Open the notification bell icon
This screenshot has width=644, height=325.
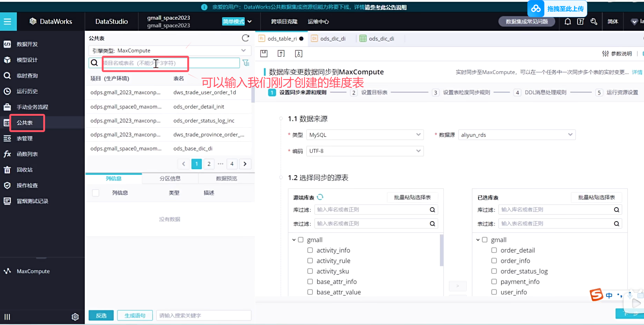click(568, 22)
